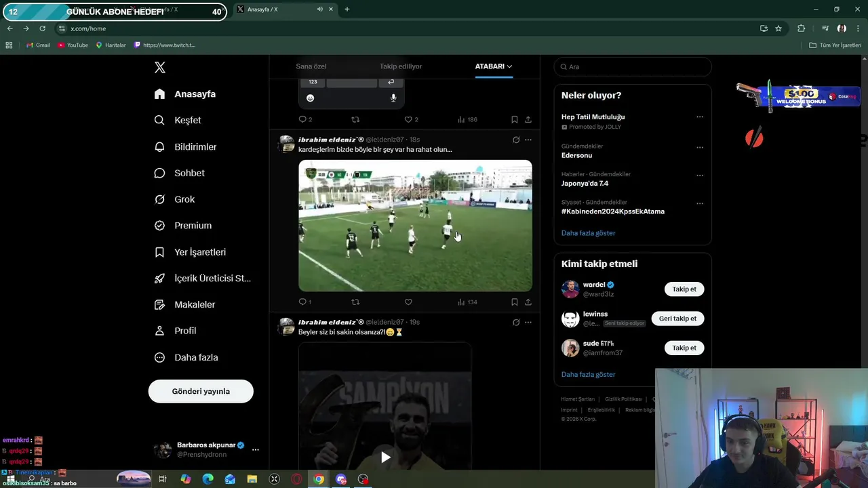Open analytics showing 186 views
The width and height of the screenshot is (868, 488).
point(467,119)
